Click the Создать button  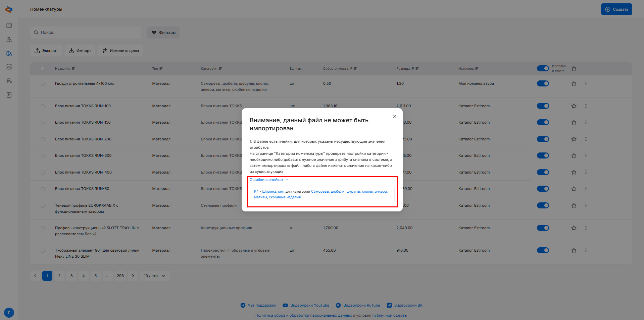(616, 9)
